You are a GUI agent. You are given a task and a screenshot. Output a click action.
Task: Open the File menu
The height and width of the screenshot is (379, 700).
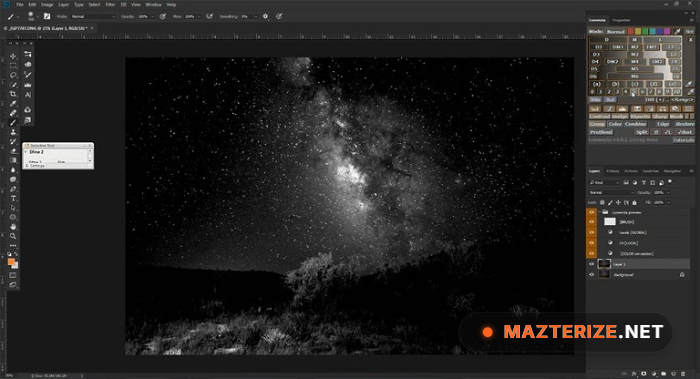[20, 4]
